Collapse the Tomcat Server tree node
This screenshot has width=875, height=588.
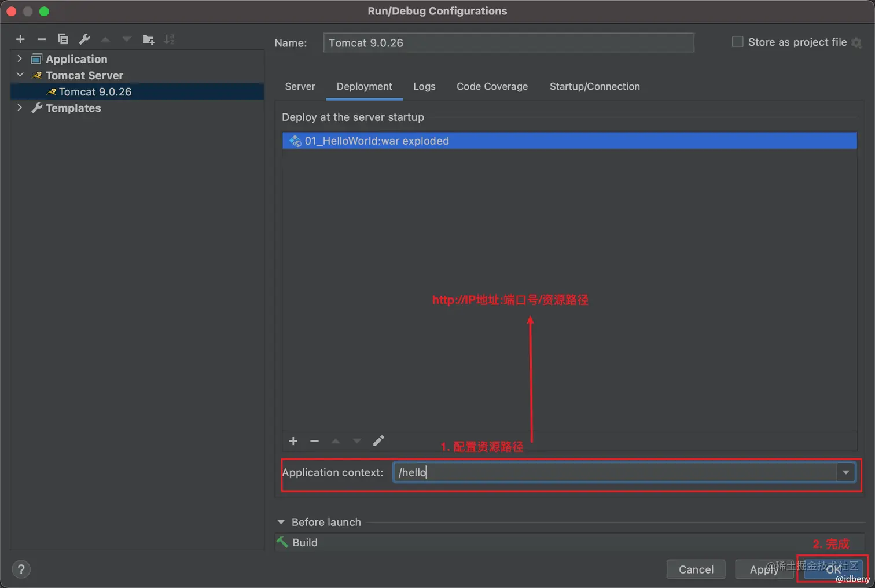20,75
